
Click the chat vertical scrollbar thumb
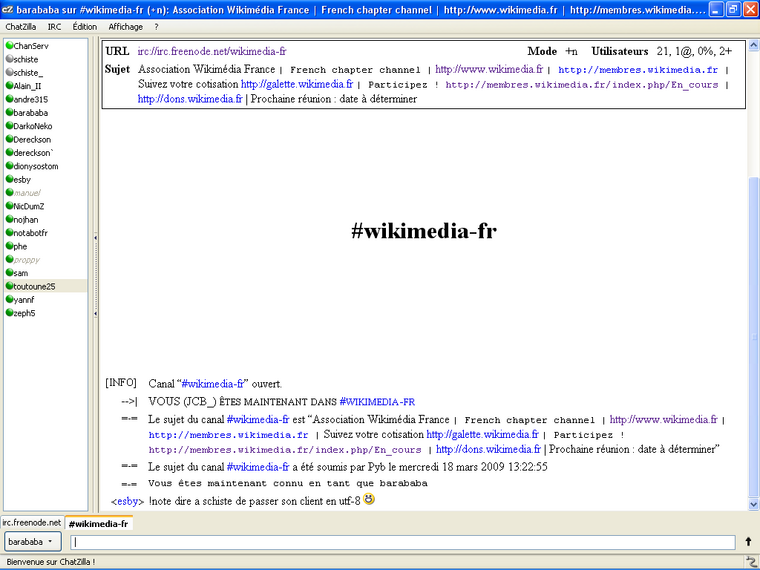(754, 337)
